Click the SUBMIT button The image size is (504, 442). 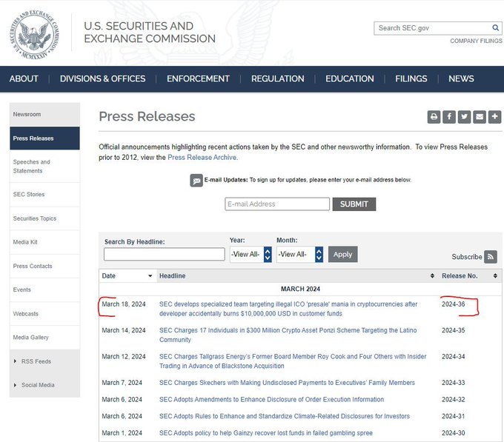[x=354, y=204]
